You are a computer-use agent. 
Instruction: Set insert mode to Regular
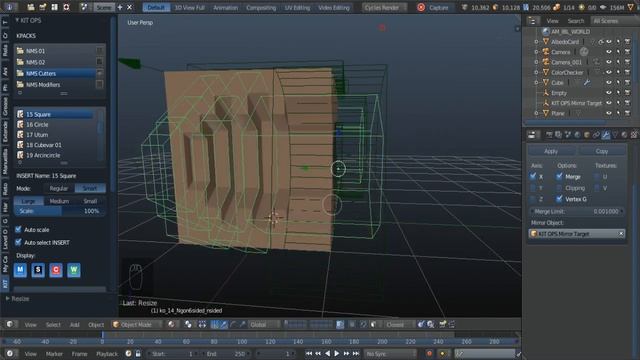pyautogui.click(x=59, y=188)
